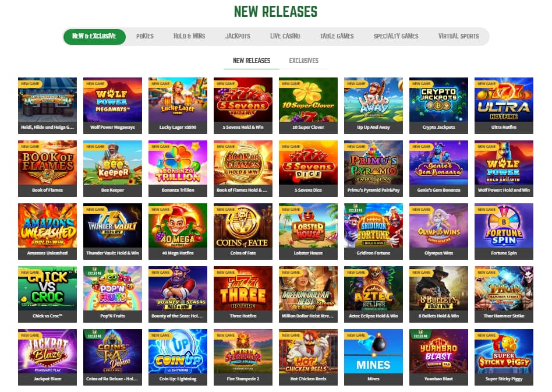552x392 pixels.
Task: Open the Chick vs Croc game tile
Action: [x=47, y=295]
